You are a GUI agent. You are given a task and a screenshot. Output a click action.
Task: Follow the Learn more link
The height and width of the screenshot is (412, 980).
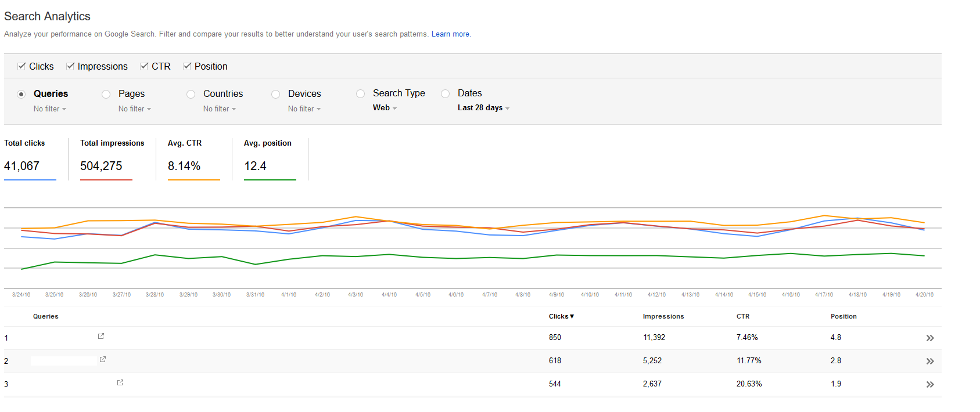point(450,34)
